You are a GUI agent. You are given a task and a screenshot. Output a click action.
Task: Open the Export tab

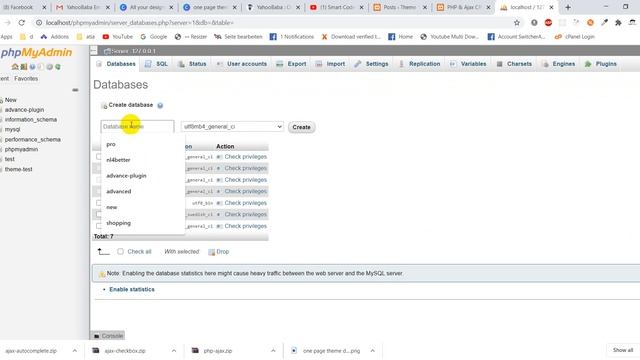point(291,64)
